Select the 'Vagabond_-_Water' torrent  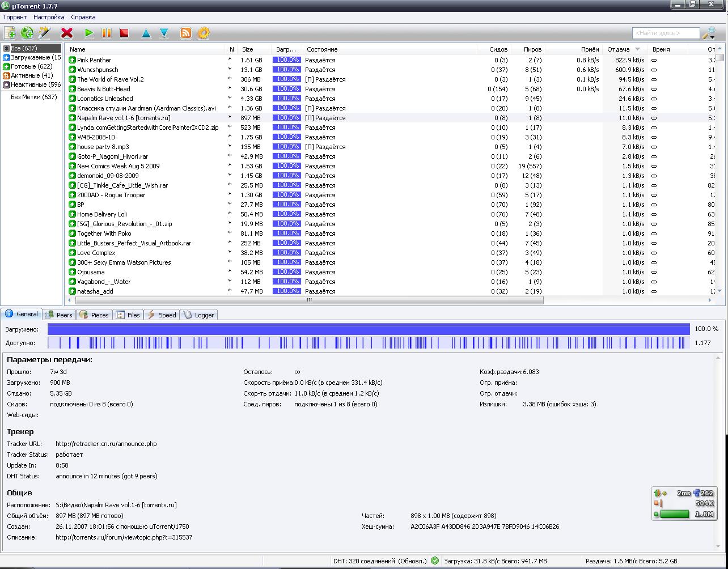[x=390, y=282]
